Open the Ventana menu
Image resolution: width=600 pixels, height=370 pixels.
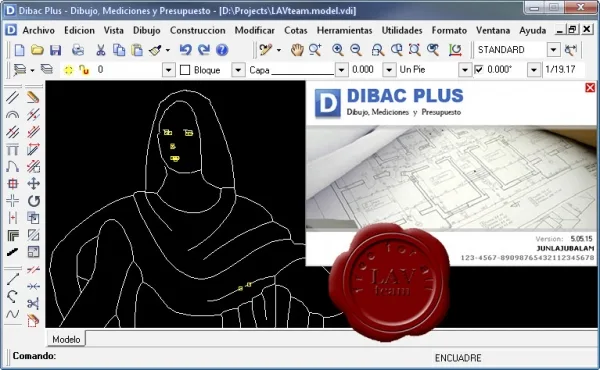pyautogui.click(x=493, y=30)
